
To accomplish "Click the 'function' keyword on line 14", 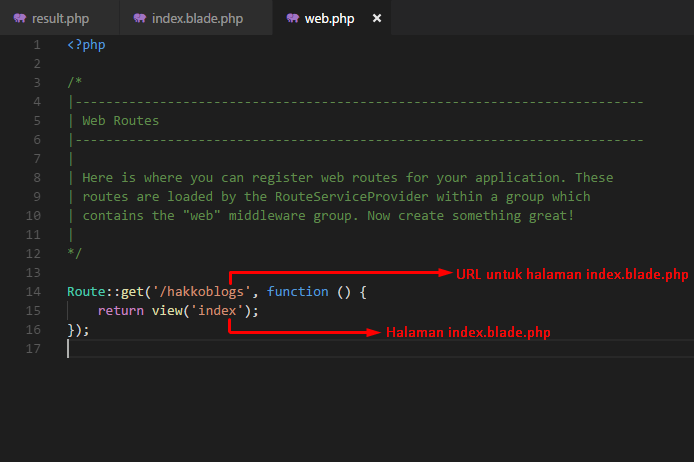I will coord(298,292).
